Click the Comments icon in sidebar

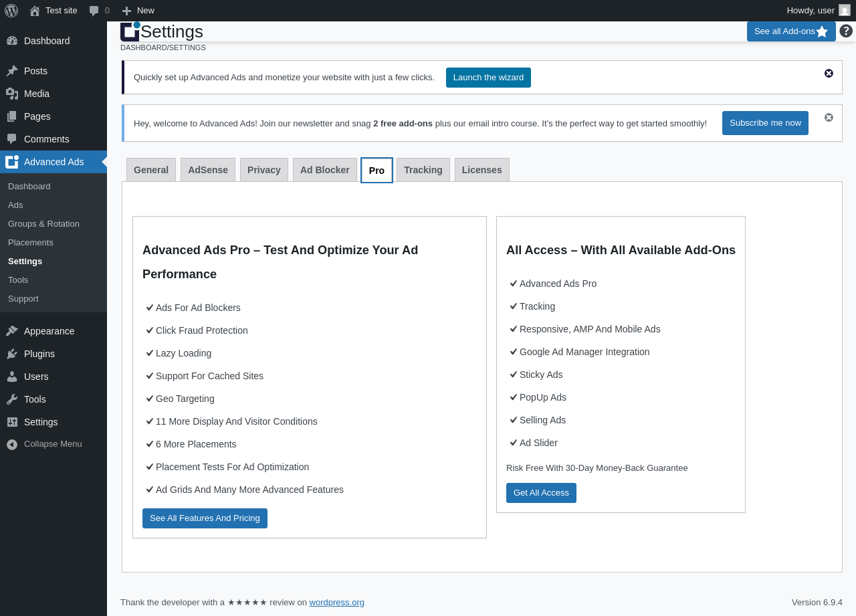click(x=12, y=139)
